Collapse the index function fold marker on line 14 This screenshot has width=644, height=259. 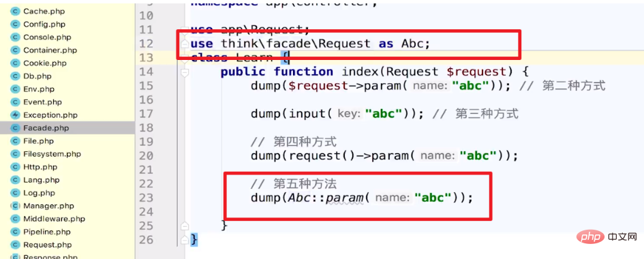point(185,73)
